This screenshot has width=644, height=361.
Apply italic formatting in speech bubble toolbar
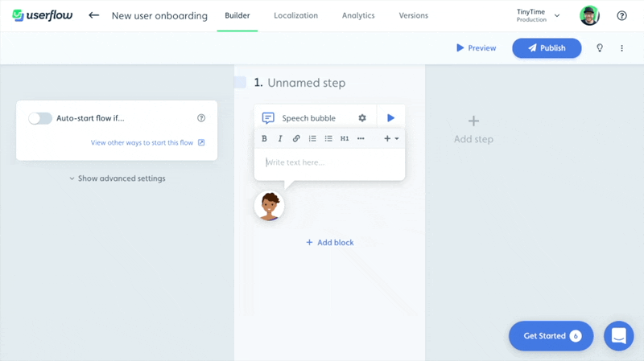click(x=280, y=138)
